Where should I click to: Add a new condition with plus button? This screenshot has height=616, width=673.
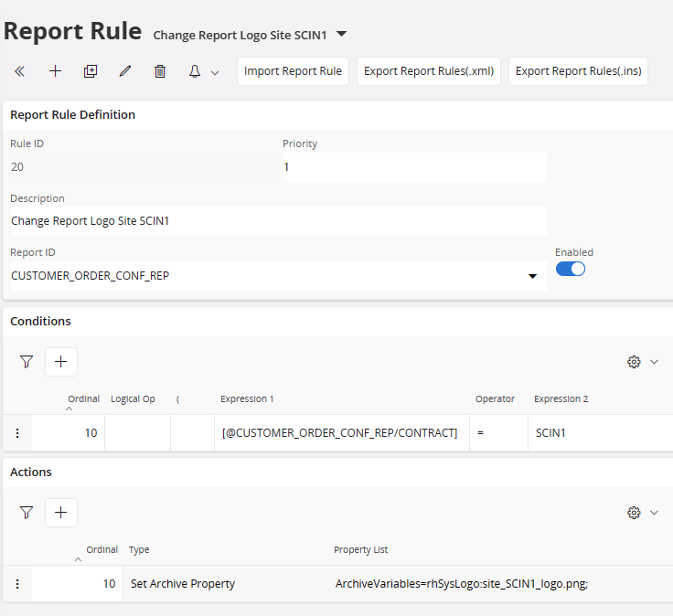point(61,362)
